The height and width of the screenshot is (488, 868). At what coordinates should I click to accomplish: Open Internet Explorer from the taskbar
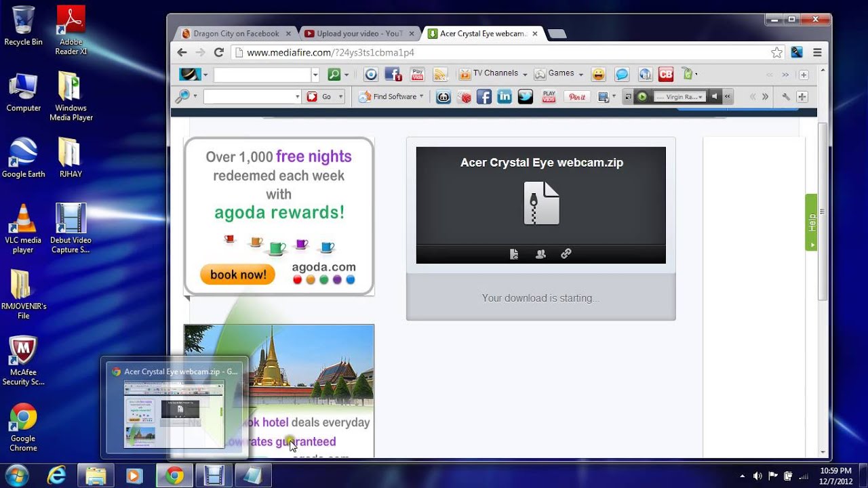click(x=56, y=475)
